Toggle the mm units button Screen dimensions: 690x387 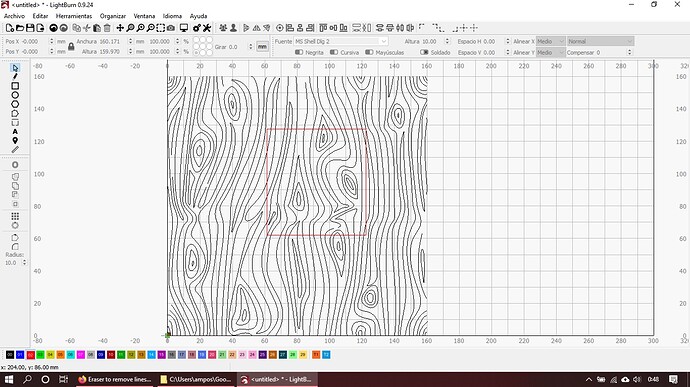(262, 46)
